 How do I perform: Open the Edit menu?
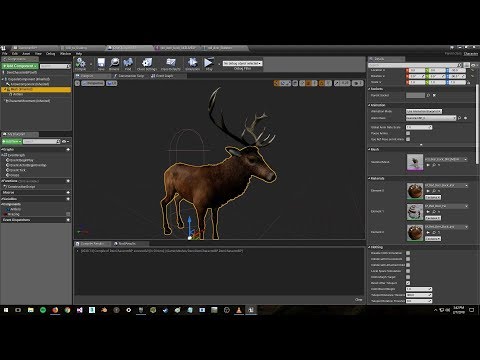(15, 53)
